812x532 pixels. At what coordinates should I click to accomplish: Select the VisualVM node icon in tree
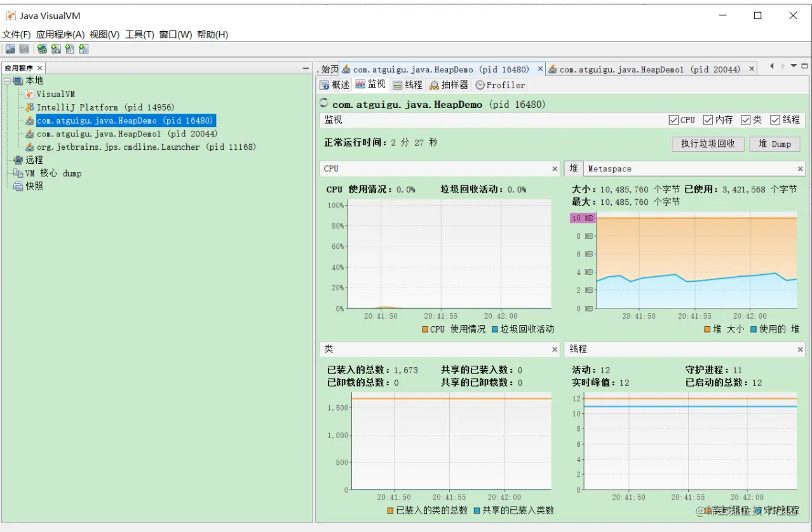coord(30,94)
